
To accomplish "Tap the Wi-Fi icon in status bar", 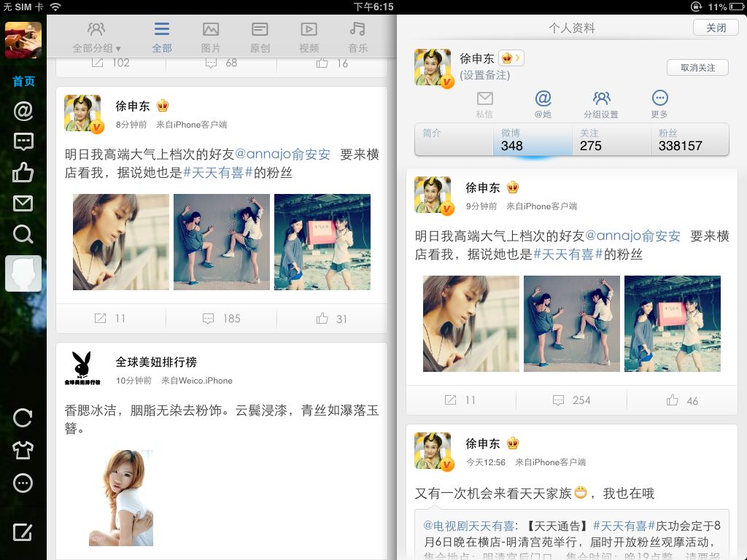I will coord(55,7).
